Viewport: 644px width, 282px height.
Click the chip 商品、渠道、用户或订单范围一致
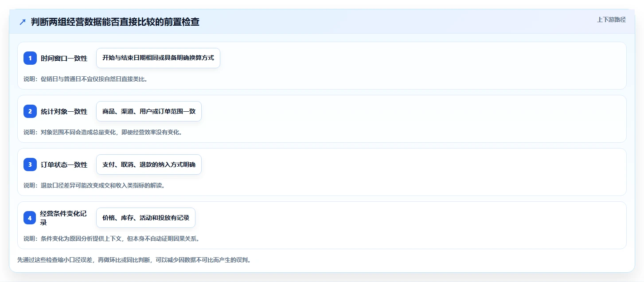pos(149,111)
